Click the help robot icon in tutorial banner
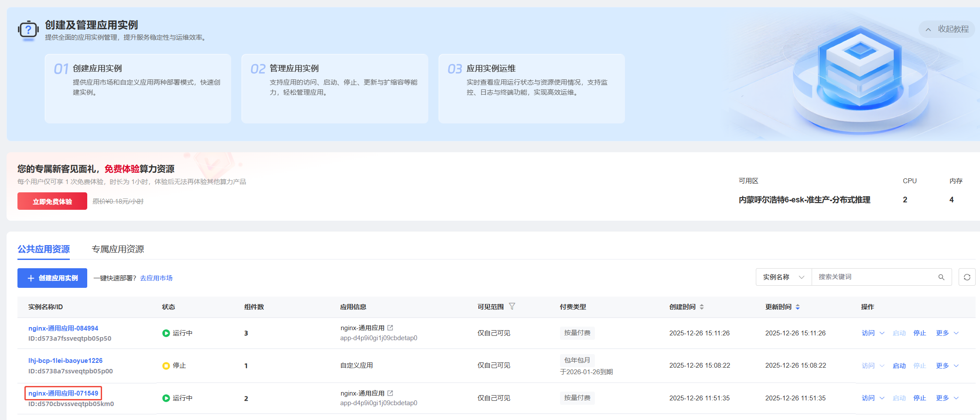Viewport: 980px width, 420px height. [28, 31]
